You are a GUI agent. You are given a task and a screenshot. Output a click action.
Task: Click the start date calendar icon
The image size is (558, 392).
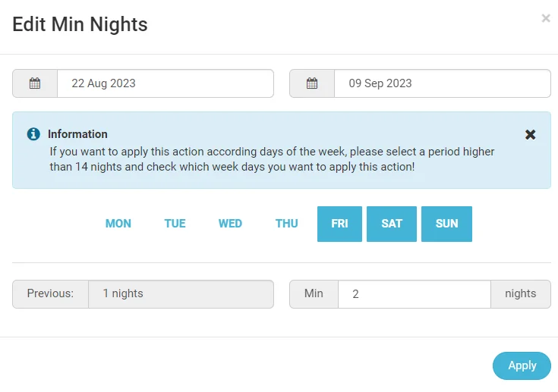point(35,83)
